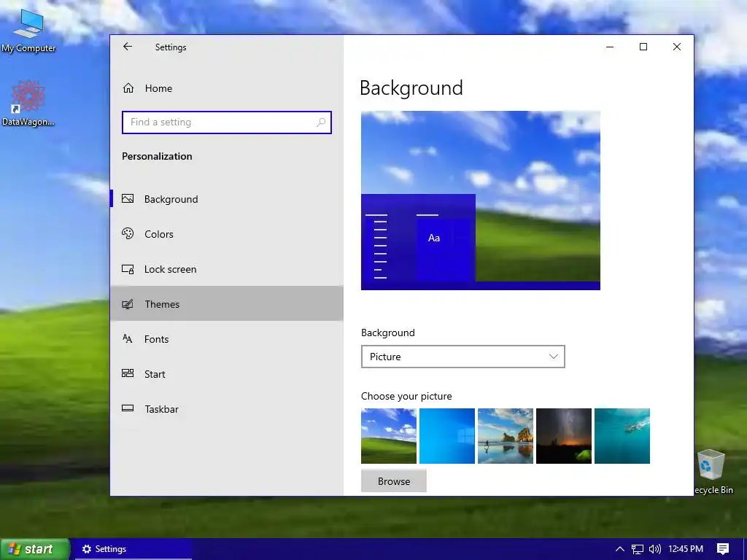Choose the underwater swimmer picture

622,436
